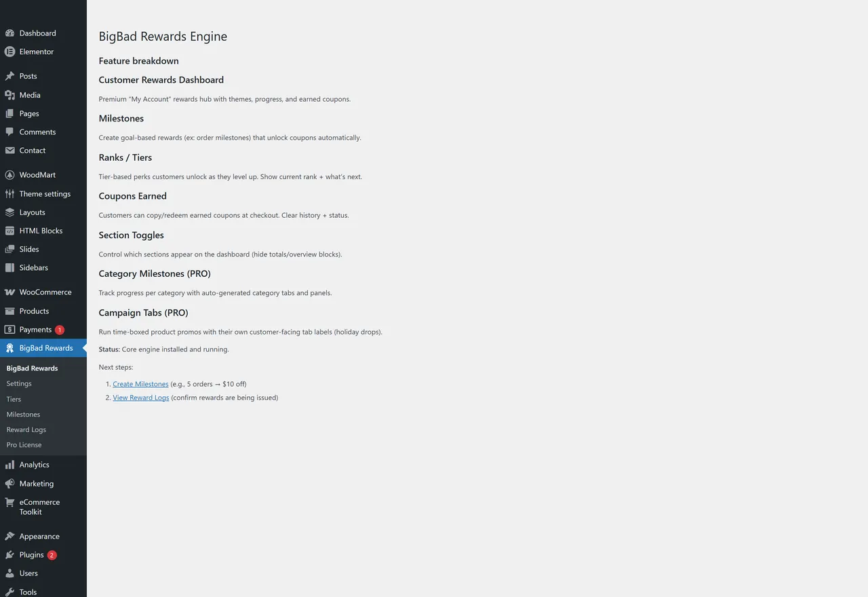
Task: Open the Appearance menu label
Action: (x=39, y=536)
